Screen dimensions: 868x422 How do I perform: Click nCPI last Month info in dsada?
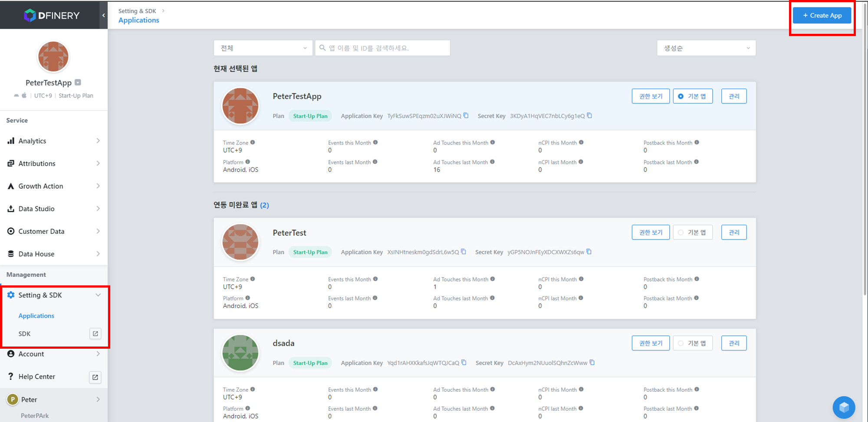581,408
